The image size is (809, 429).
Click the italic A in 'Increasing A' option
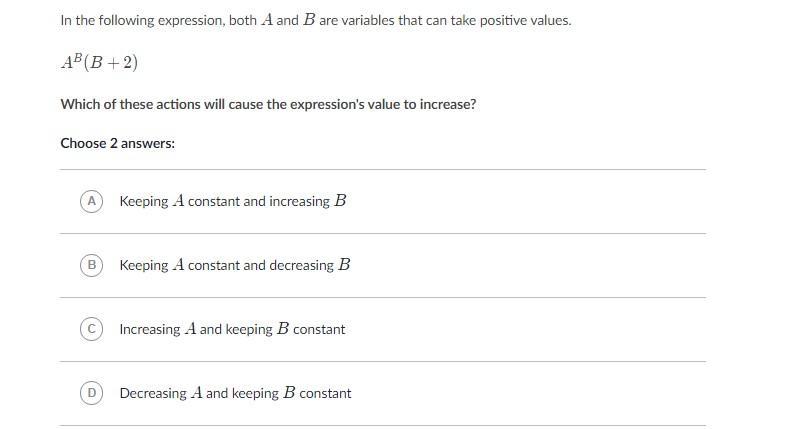pos(190,328)
